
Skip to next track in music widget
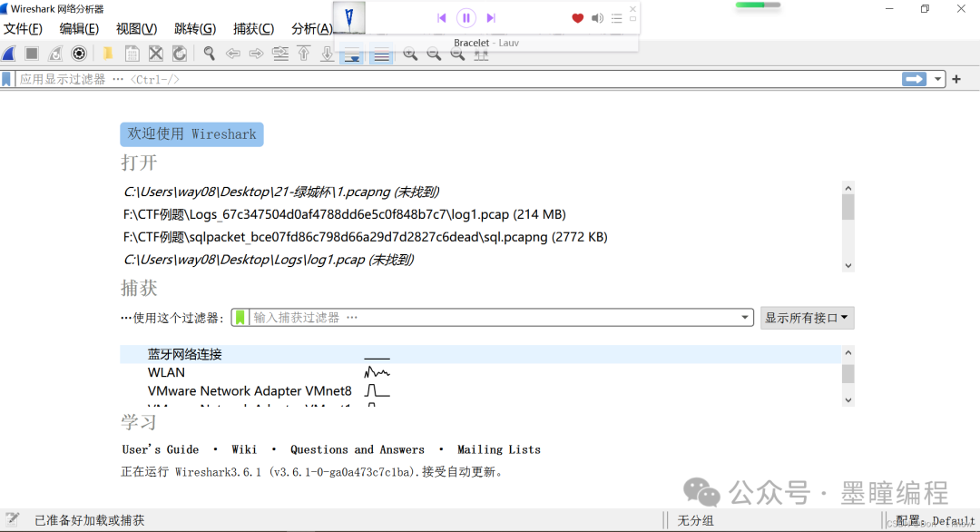click(x=491, y=18)
